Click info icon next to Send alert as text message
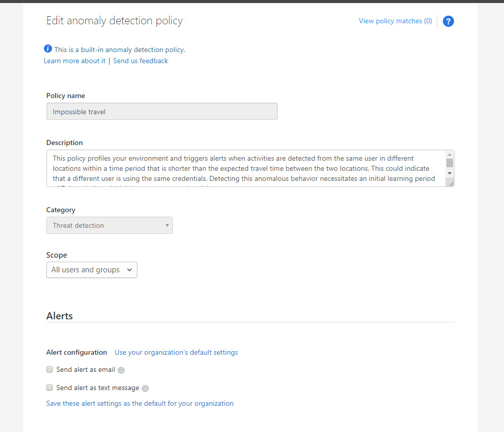 tap(145, 389)
